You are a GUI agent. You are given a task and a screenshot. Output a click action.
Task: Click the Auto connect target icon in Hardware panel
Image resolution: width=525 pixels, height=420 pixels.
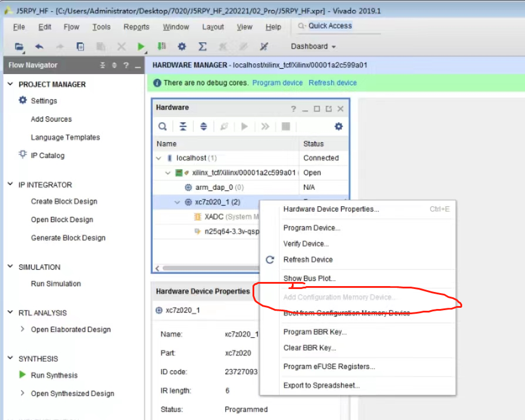[224, 127]
